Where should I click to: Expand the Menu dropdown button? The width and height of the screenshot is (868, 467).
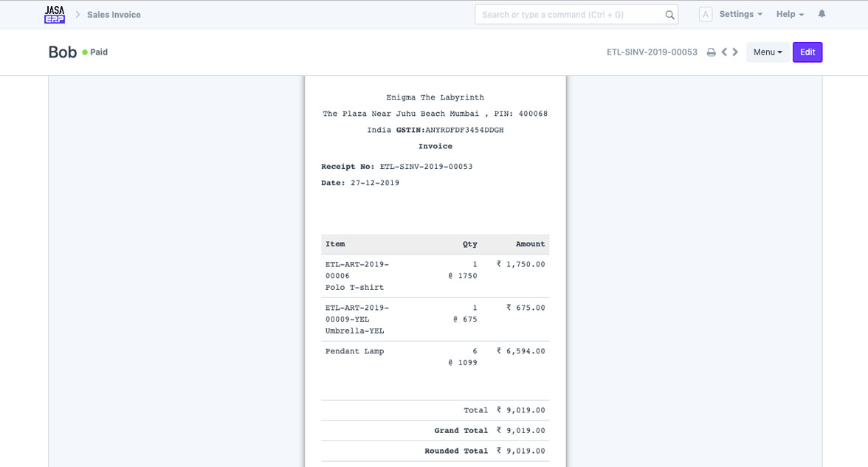(x=768, y=52)
